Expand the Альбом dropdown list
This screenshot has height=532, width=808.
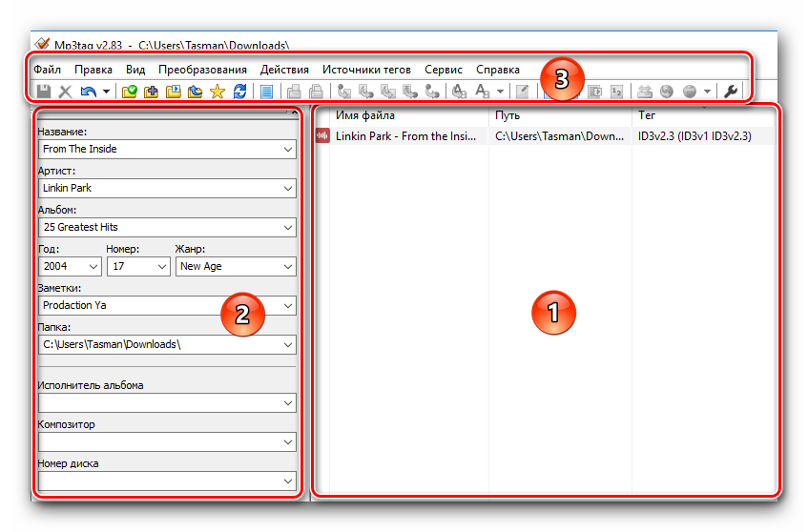(288, 228)
